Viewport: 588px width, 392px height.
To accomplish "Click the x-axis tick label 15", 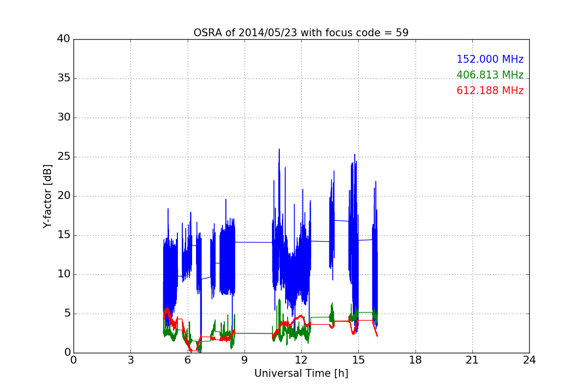I will coord(358,360).
